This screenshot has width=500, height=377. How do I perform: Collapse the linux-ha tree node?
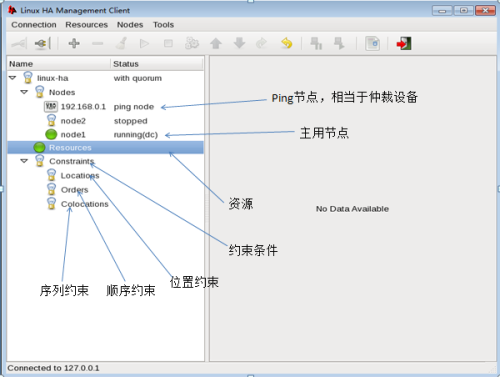(13, 78)
